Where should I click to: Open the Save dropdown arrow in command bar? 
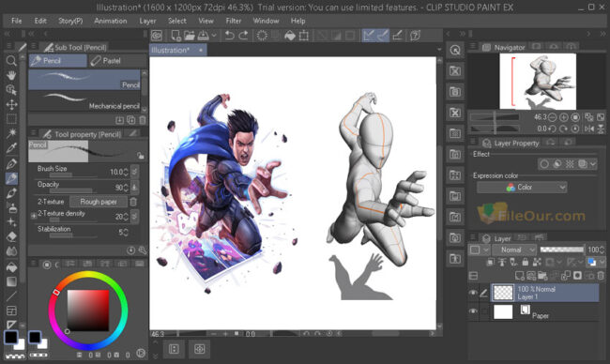(214, 36)
